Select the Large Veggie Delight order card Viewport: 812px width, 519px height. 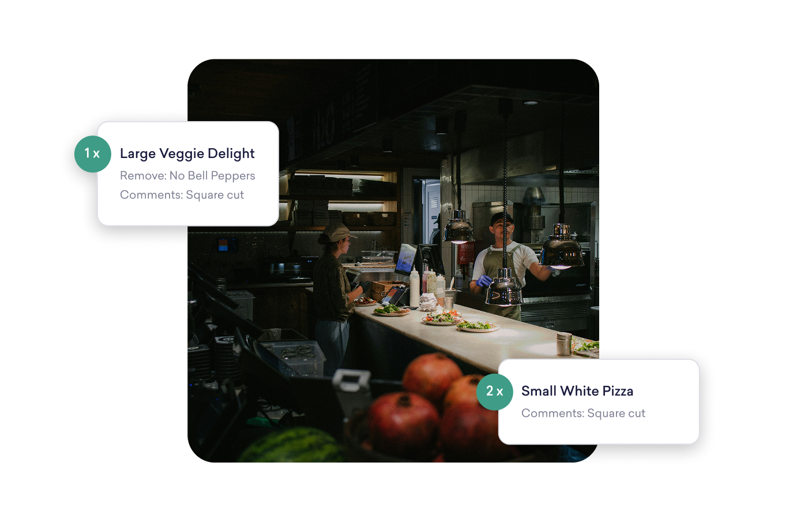coord(188,173)
